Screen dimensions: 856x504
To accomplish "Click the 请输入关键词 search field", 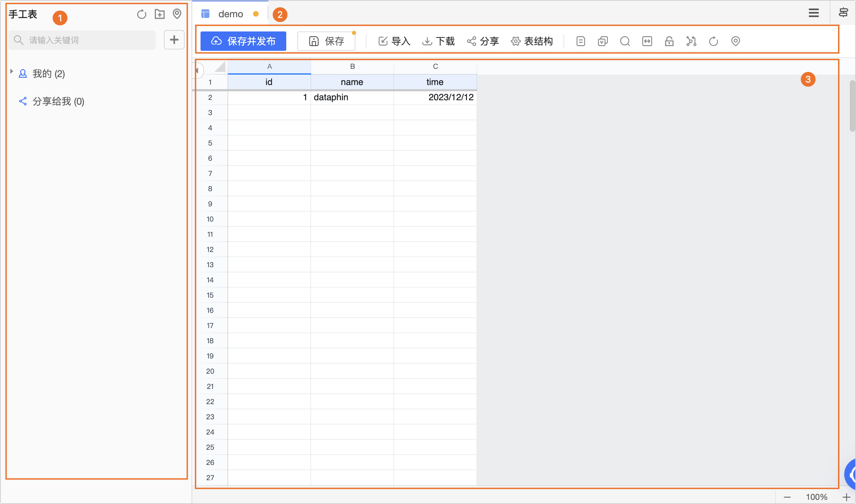I will (82, 40).
